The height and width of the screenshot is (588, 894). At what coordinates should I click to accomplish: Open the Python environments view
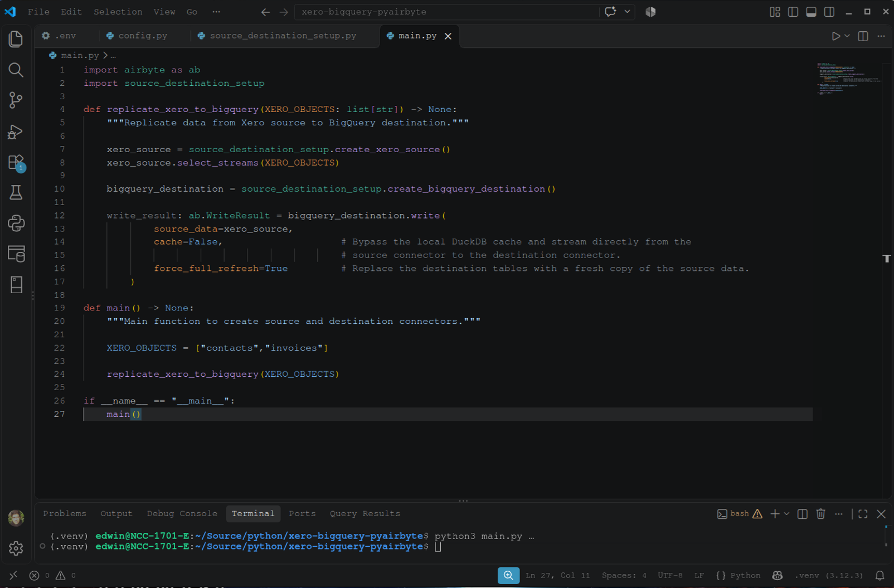pos(16,223)
